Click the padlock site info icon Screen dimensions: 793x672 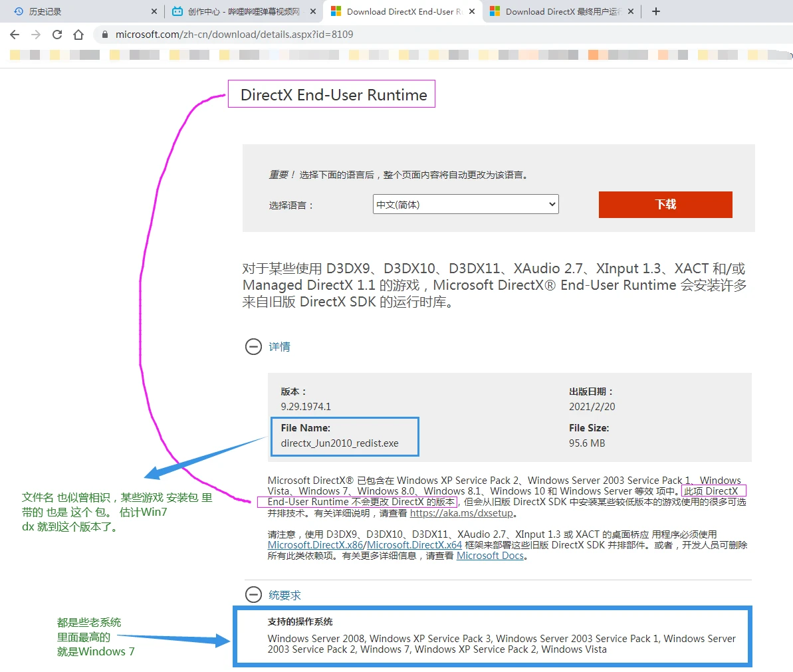pos(105,35)
